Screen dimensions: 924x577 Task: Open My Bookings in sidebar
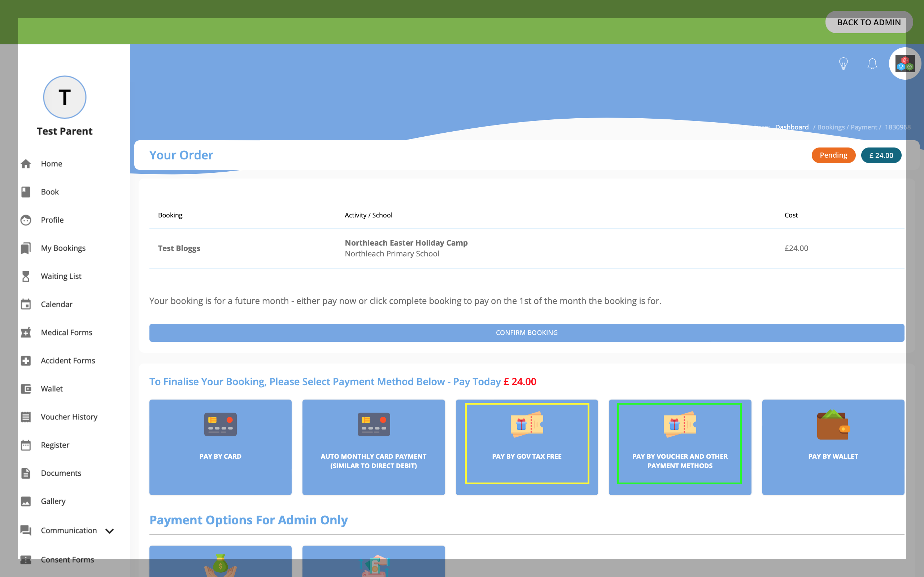[x=63, y=248]
